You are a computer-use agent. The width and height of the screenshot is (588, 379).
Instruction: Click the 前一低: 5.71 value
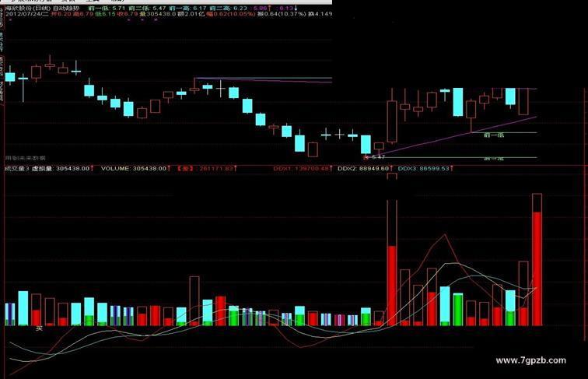coord(107,8)
